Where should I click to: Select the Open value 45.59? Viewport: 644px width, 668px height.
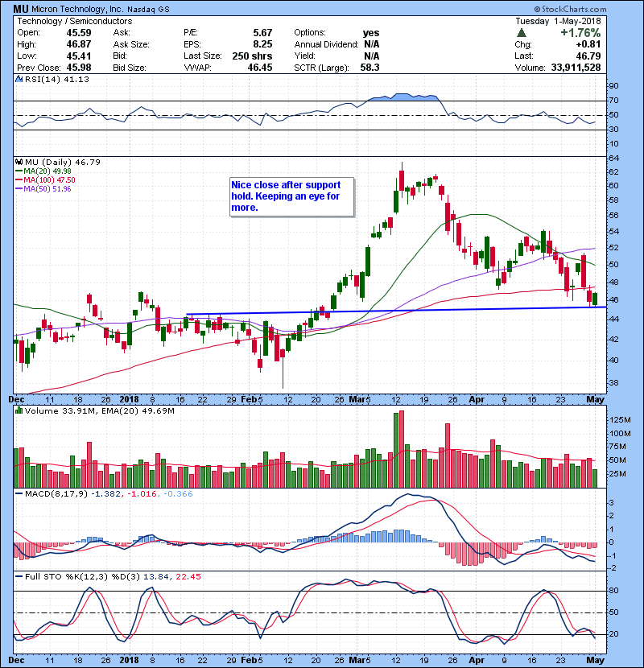(x=79, y=33)
